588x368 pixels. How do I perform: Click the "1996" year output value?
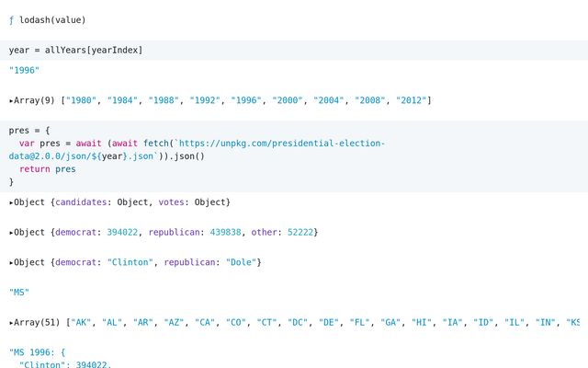tap(24, 70)
